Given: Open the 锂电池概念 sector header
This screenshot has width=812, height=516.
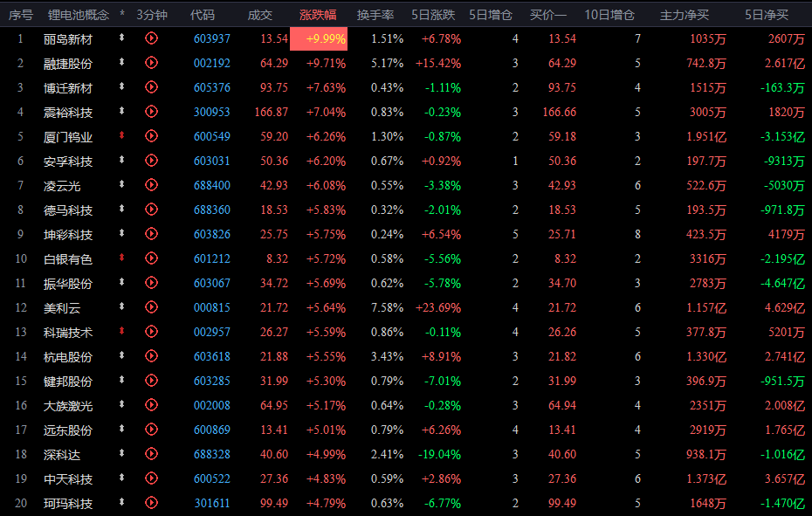Looking at the screenshot, I should [x=78, y=15].
